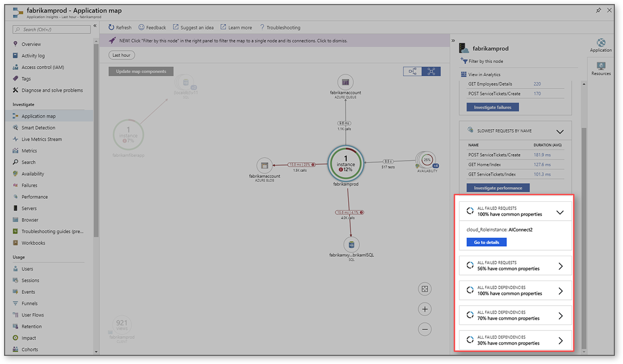
Task: Select the fabrikamaccount Azure Blob node
Action: click(x=264, y=165)
